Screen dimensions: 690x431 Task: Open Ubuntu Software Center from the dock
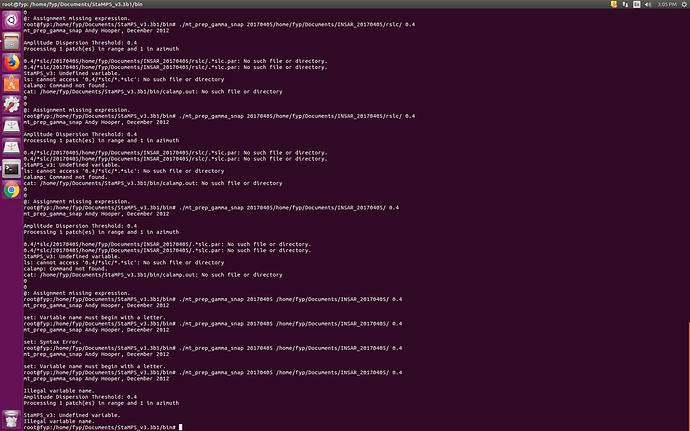tap(11, 84)
